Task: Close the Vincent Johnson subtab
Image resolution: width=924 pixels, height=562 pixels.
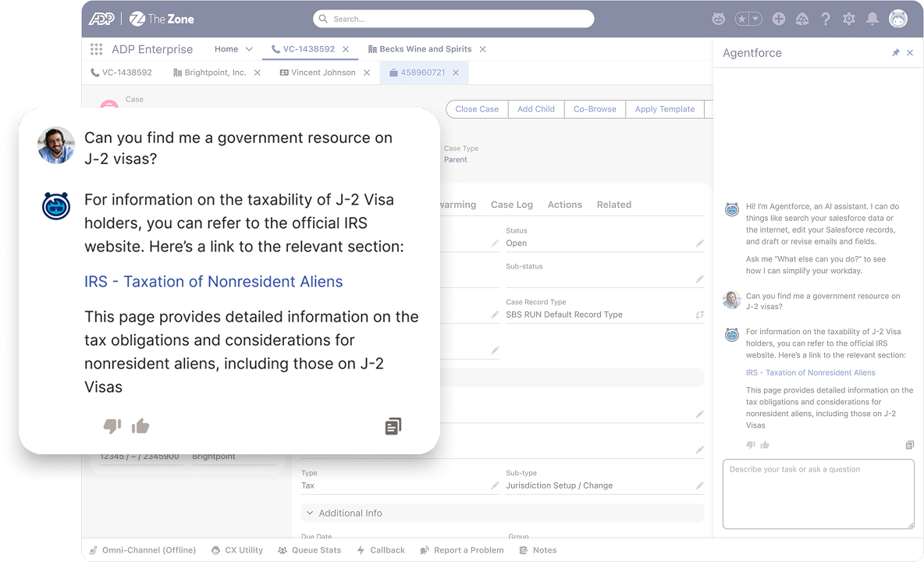Action: 367,73
